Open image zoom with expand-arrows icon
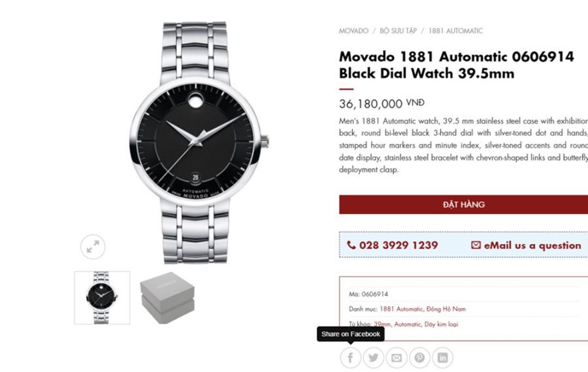The height and width of the screenshot is (372, 588). point(93,247)
